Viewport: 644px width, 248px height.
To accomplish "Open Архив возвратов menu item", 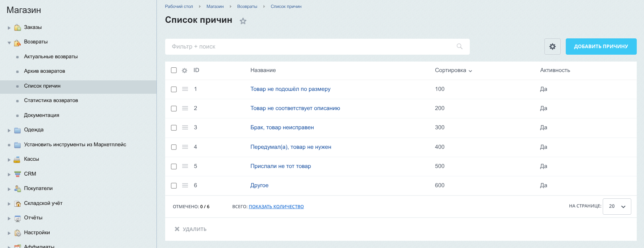I will (45, 71).
